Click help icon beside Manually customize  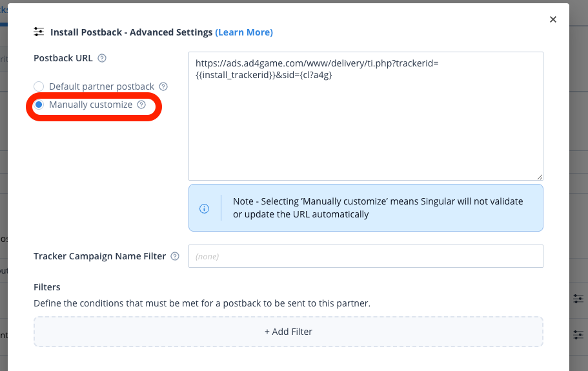[141, 105]
